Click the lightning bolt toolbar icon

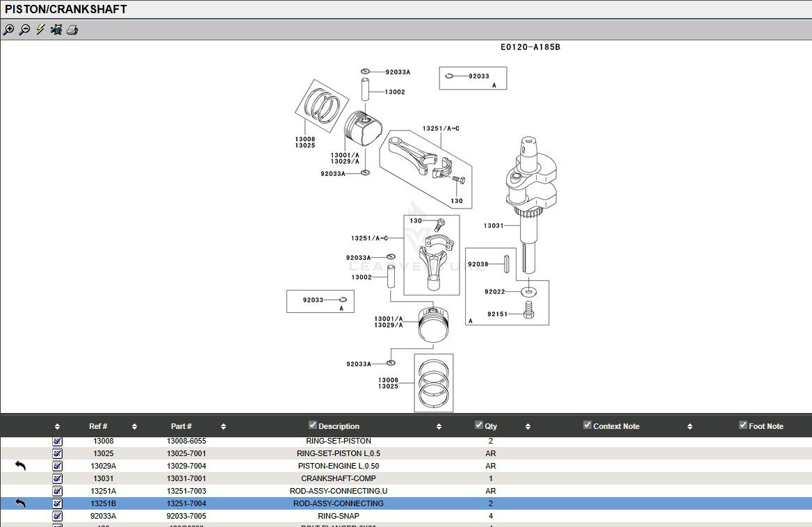click(40, 30)
